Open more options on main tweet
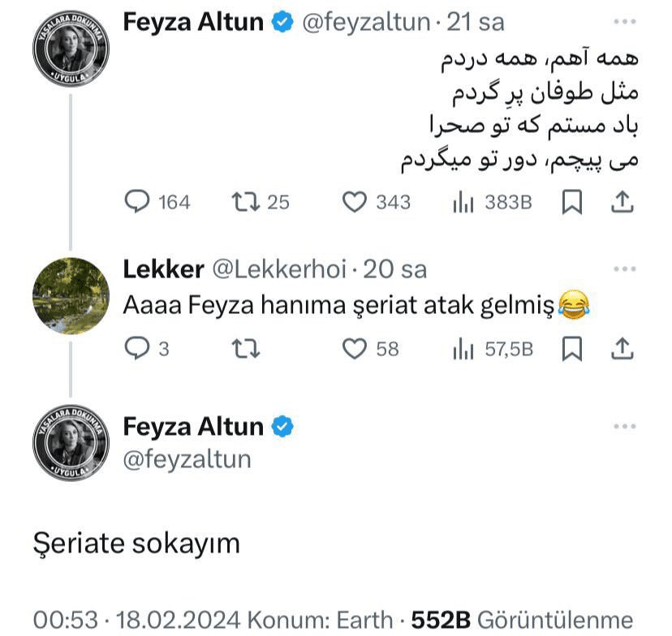 point(623,427)
